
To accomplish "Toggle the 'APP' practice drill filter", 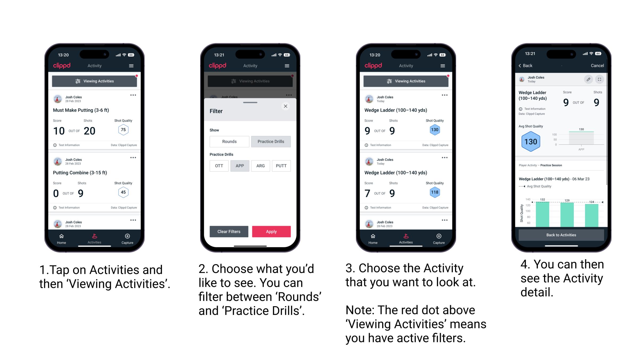I will pos(239,166).
